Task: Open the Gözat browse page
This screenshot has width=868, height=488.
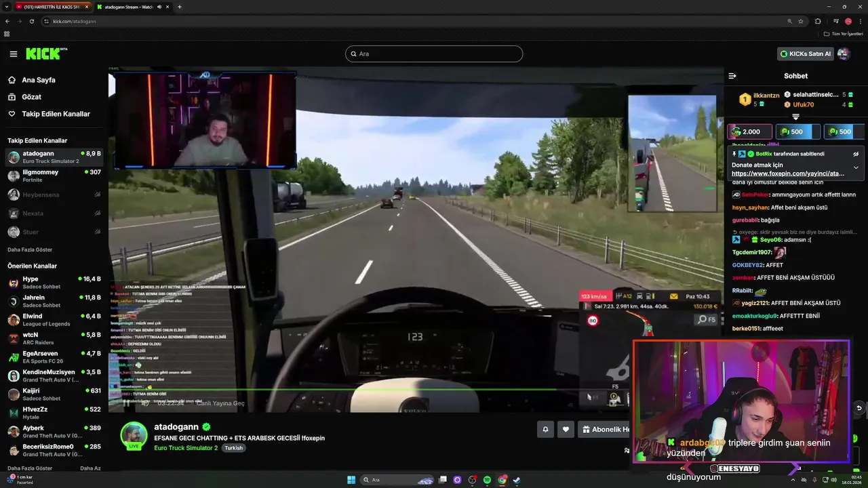Action: [x=31, y=97]
